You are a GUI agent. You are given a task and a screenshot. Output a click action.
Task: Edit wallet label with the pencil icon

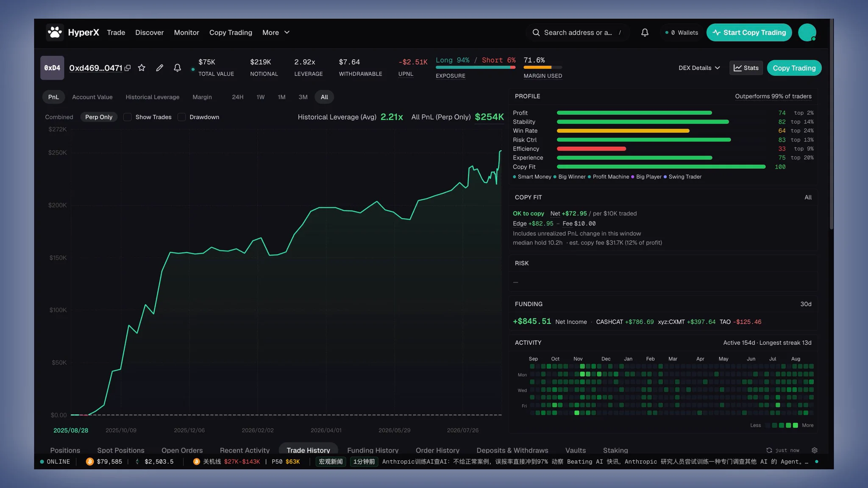(159, 68)
